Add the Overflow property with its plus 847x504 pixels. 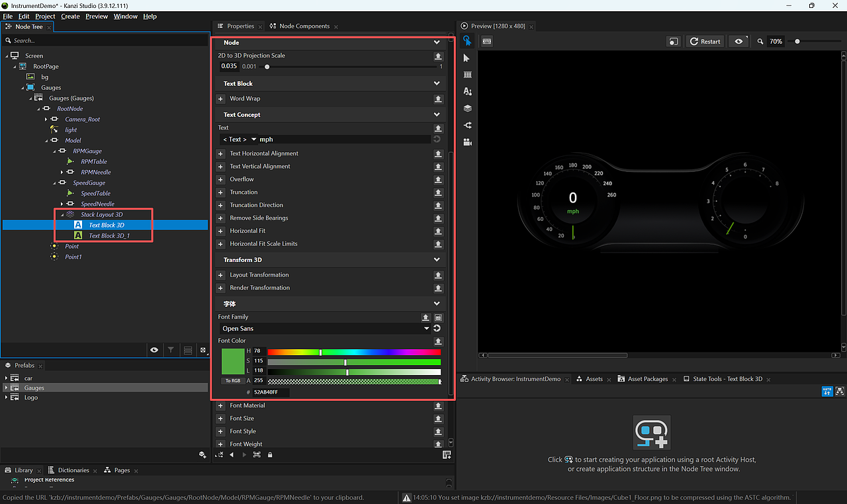coord(221,179)
